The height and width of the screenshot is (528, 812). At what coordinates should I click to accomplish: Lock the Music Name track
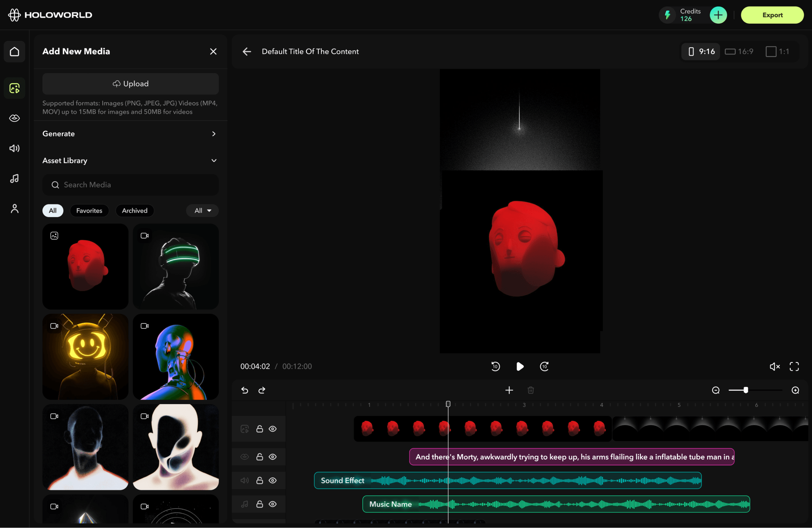[260, 504]
